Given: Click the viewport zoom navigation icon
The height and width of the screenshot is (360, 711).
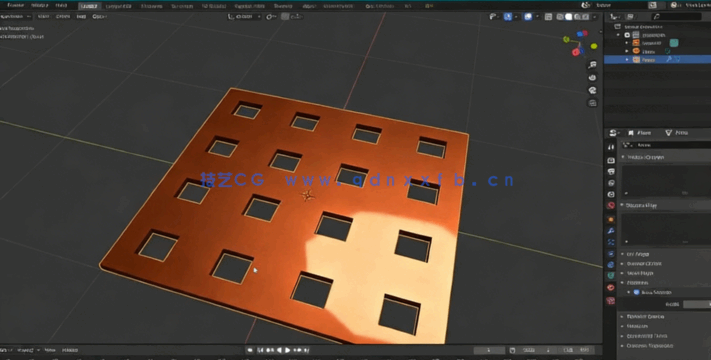Looking at the screenshot, I should (592, 65).
